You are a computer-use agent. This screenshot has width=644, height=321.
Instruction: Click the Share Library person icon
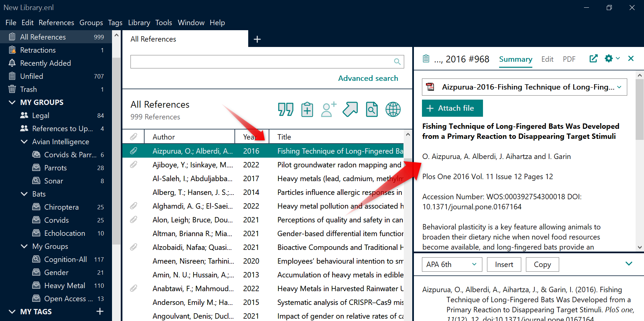328,109
